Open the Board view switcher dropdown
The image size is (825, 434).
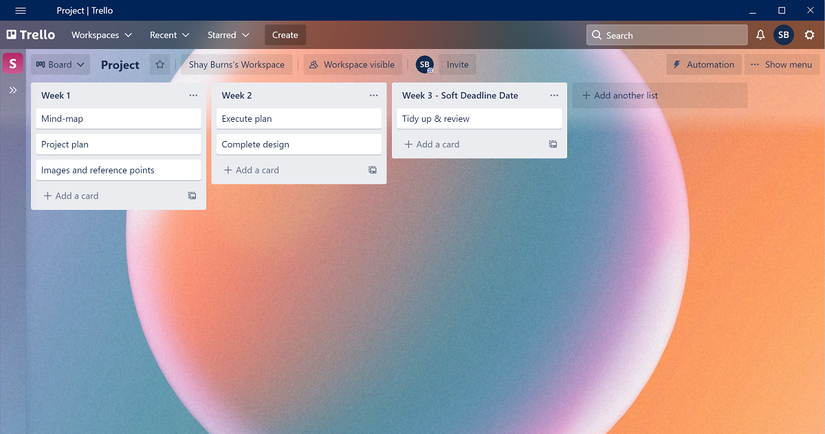point(60,64)
